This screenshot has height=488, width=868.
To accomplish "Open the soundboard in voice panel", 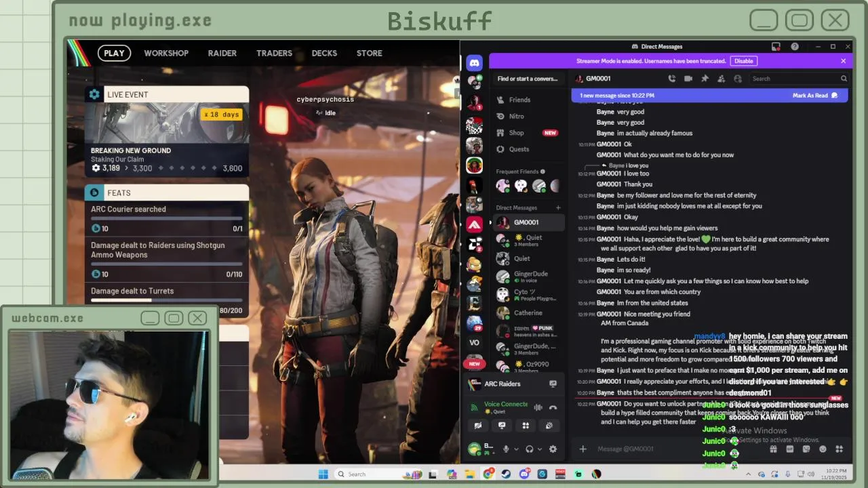I will (549, 426).
